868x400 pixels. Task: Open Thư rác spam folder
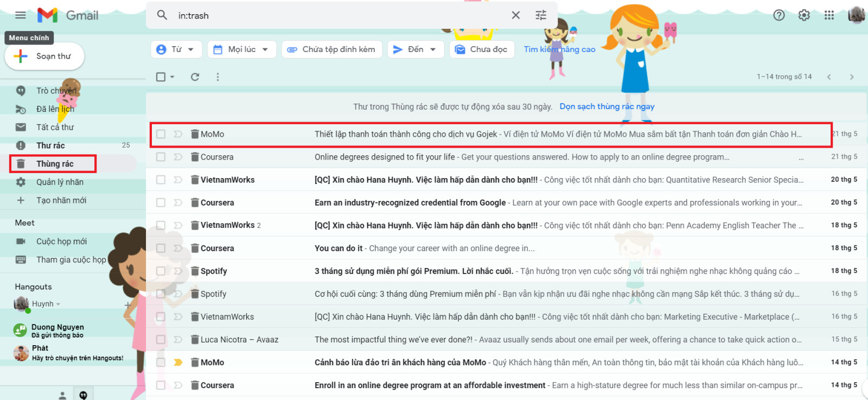tap(50, 145)
